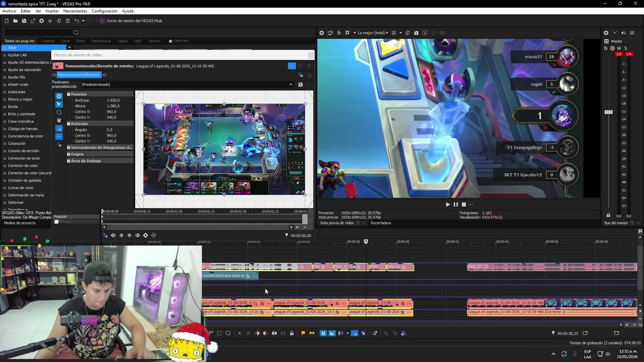Select the Panoramización/Recorte chain button

pos(78,75)
